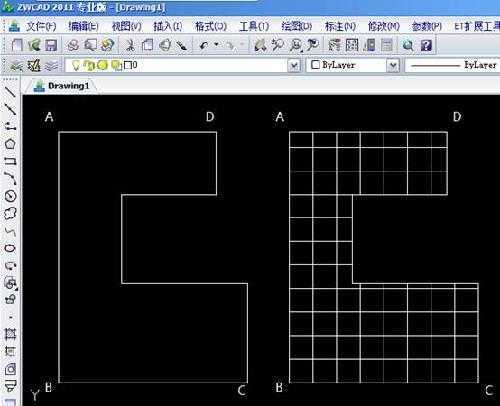Open the Undo history dropdown arrow
The height and width of the screenshot is (406, 500).
point(216,44)
